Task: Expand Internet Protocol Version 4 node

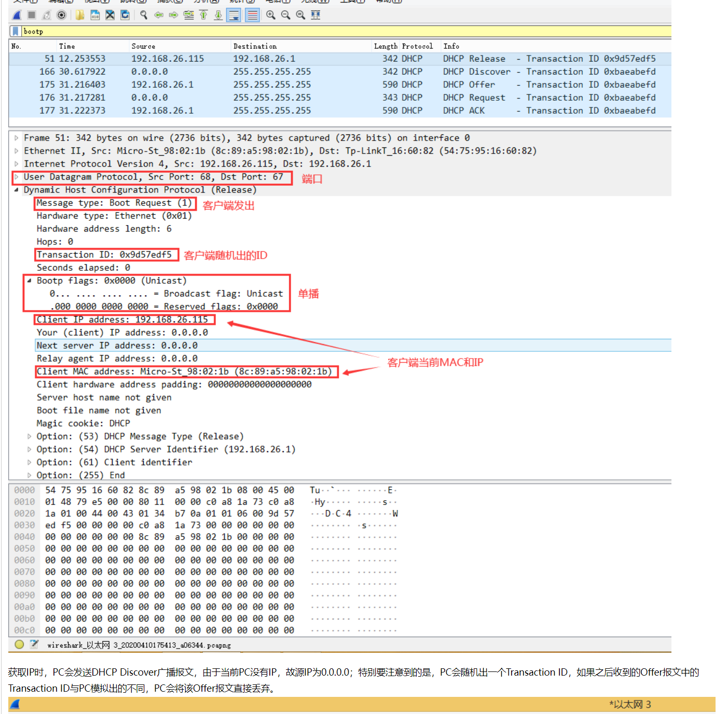Action: (17, 164)
